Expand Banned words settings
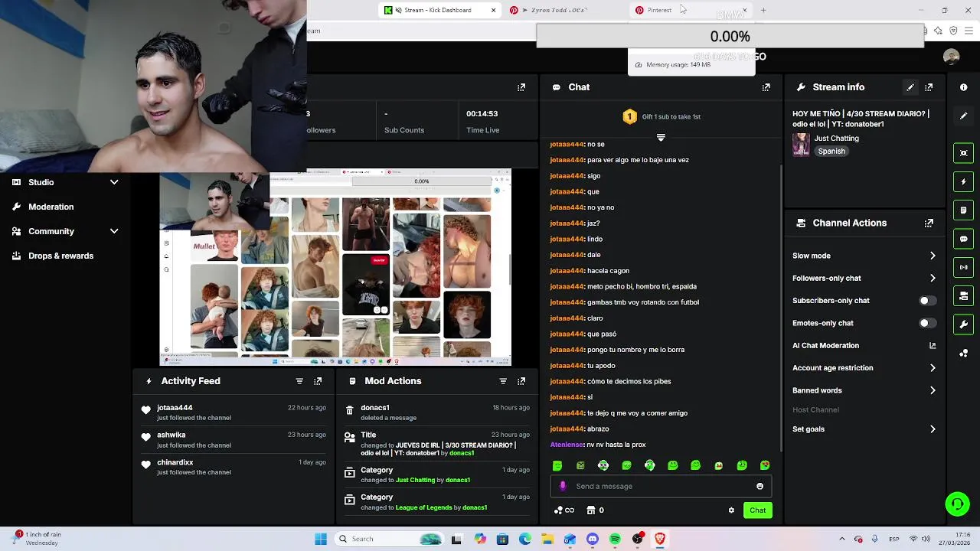The image size is (980, 551). [x=864, y=390]
